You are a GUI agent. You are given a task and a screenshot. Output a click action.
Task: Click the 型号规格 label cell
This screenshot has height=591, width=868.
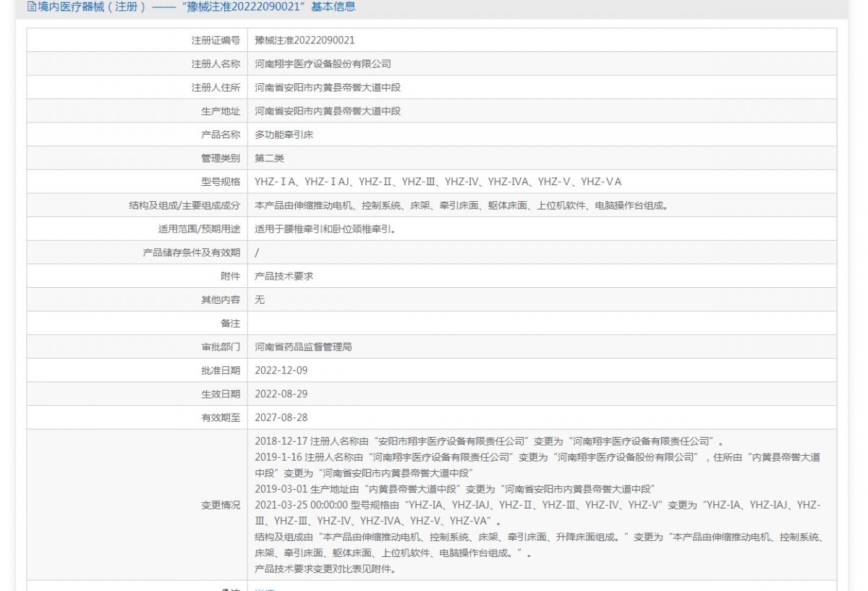[x=137, y=182]
